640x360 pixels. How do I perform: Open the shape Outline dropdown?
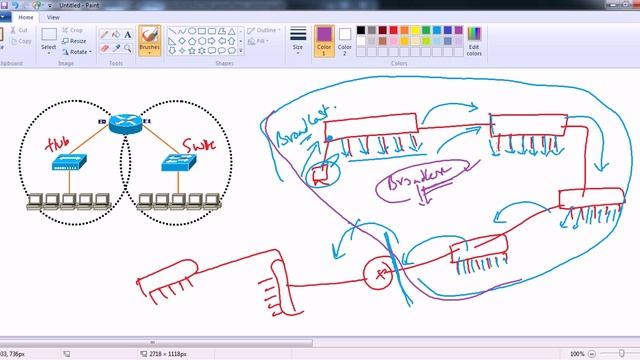264,31
